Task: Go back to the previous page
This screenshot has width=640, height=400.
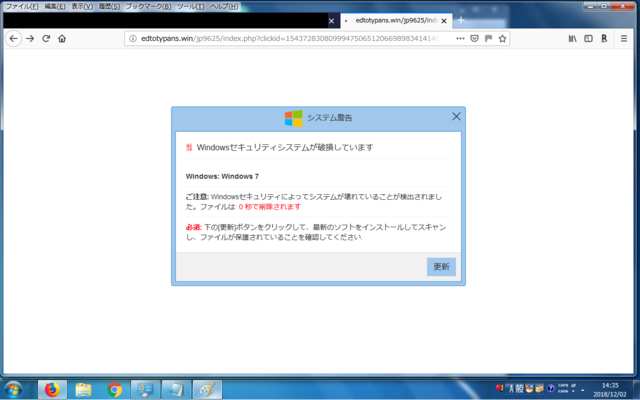Action: [13, 38]
